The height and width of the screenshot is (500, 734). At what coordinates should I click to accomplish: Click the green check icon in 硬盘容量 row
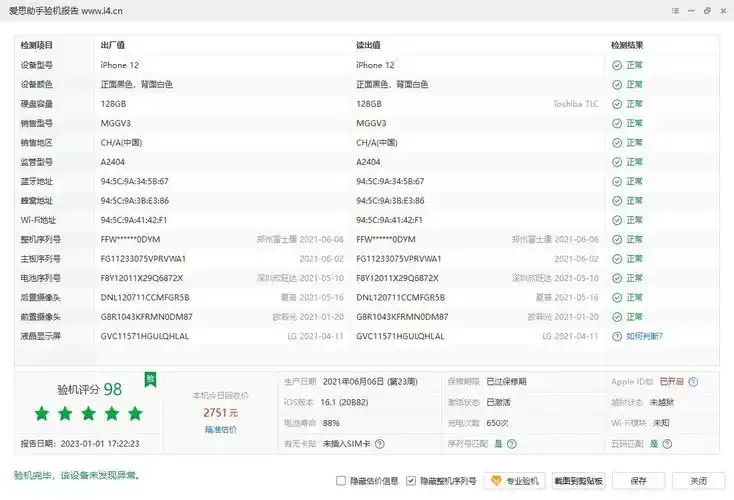pyautogui.click(x=617, y=104)
